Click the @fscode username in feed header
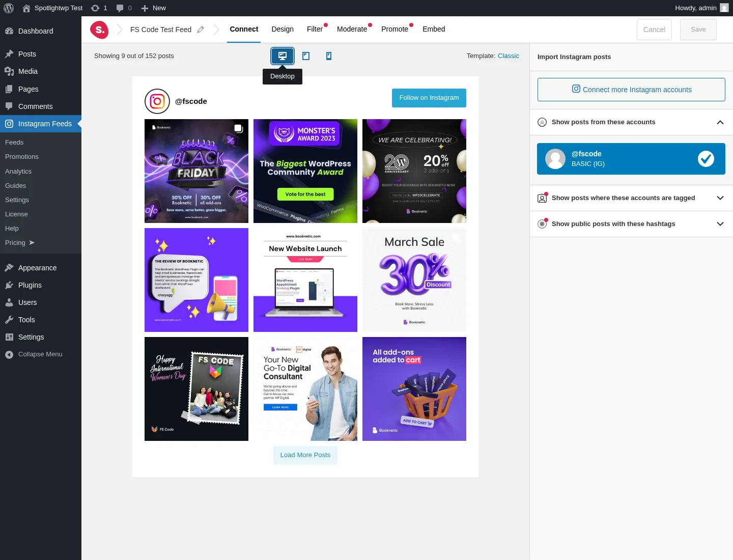Image resolution: width=733 pixels, height=560 pixels. pyautogui.click(x=191, y=101)
